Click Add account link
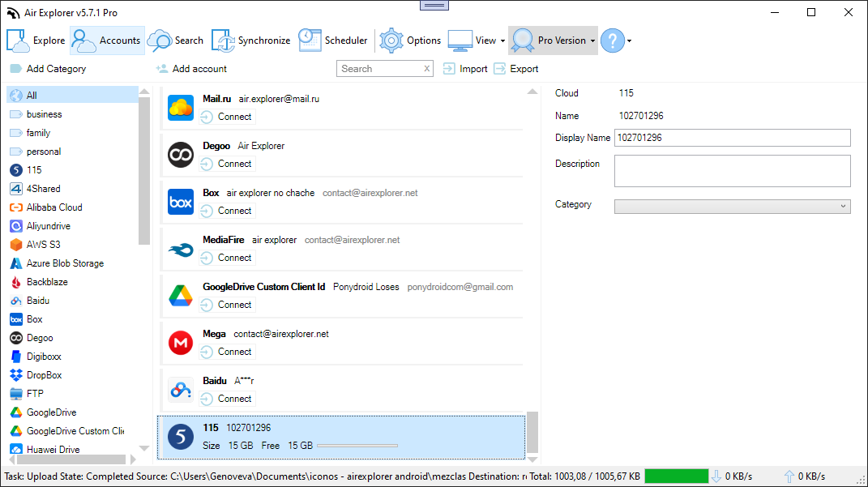 [199, 69]
